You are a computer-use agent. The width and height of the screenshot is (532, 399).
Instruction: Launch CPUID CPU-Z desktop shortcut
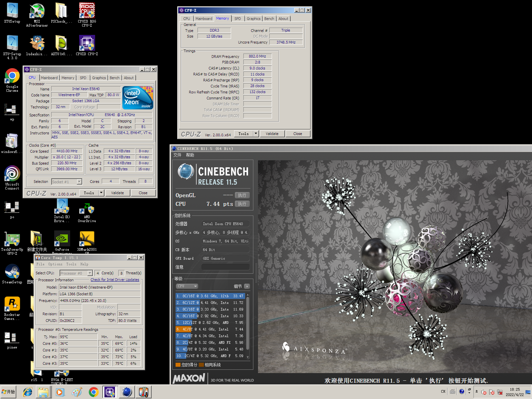87,45
